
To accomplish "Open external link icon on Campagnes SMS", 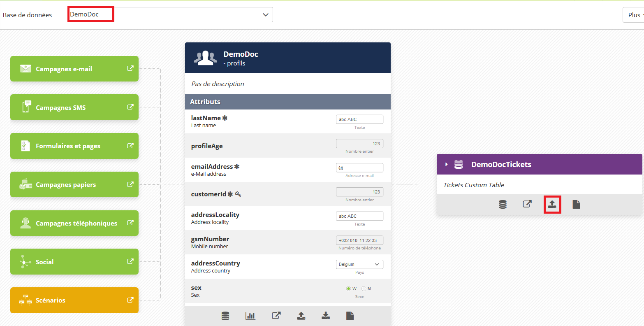I will click(130, 107).
